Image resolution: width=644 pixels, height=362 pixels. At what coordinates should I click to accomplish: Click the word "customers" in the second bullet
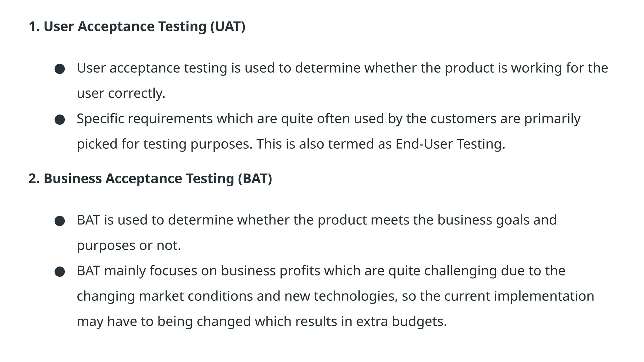(x=463, y=119)
